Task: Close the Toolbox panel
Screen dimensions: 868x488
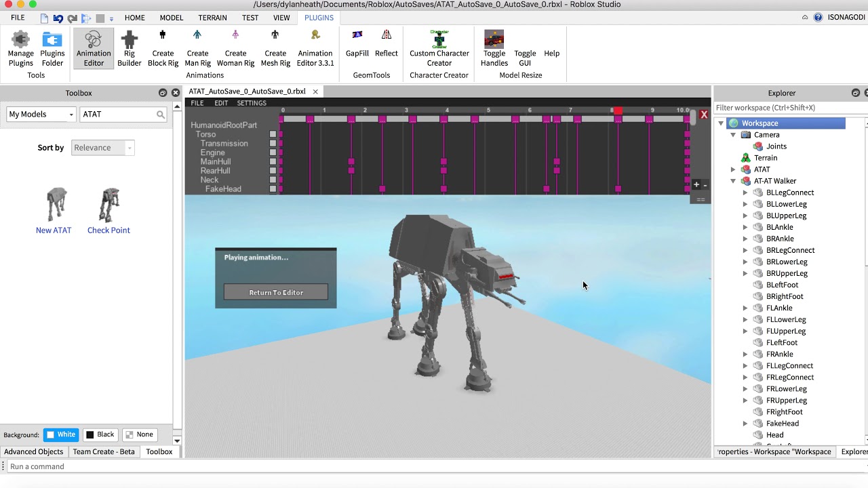Action: [x=176, y=93]
